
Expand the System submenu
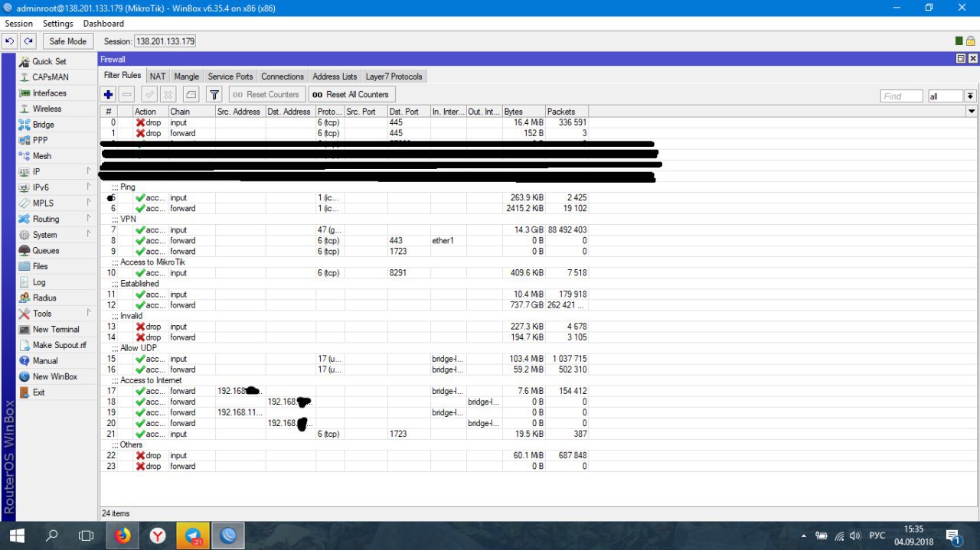coord(55,235)
